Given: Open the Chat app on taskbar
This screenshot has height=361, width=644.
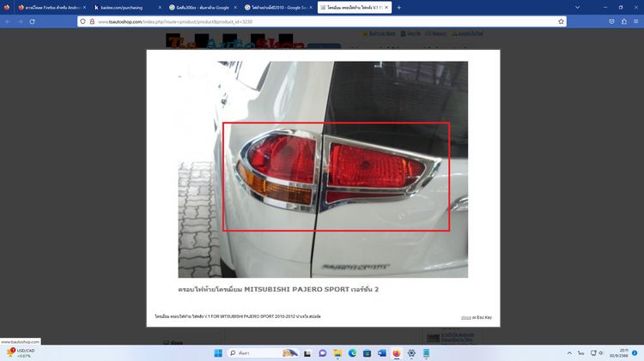Looking at the screenshot, I should tap(322, 353).
